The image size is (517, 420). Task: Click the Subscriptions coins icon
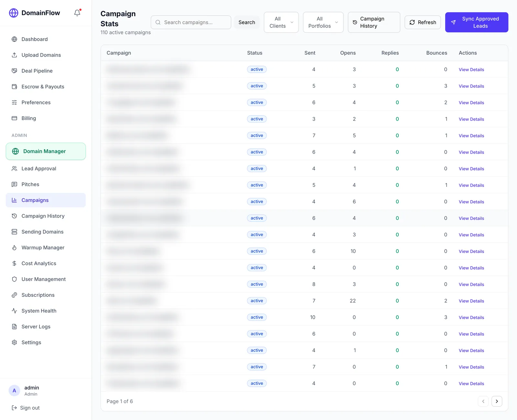point(14,295)
